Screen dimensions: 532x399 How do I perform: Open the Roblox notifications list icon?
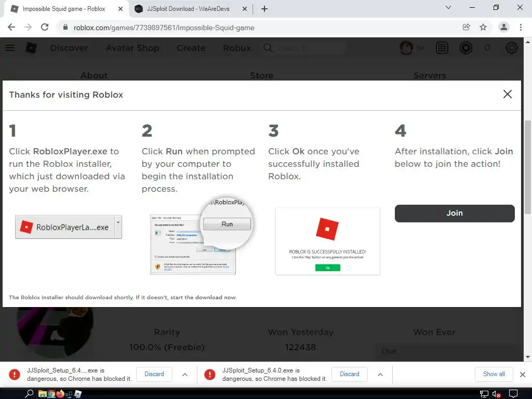point(442,48)
